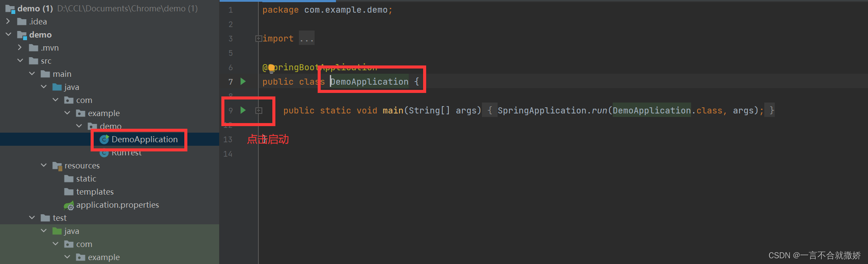Click the yellow intention lightbulb icon
This screenshot has height=264, width=868.
(x=271, y=68)
